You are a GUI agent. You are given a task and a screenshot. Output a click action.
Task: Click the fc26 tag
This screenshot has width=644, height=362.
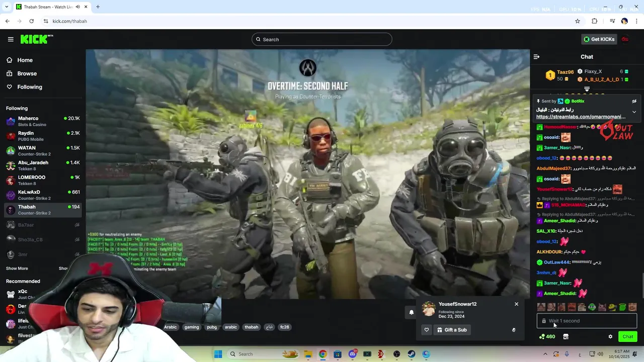[285, 327]
